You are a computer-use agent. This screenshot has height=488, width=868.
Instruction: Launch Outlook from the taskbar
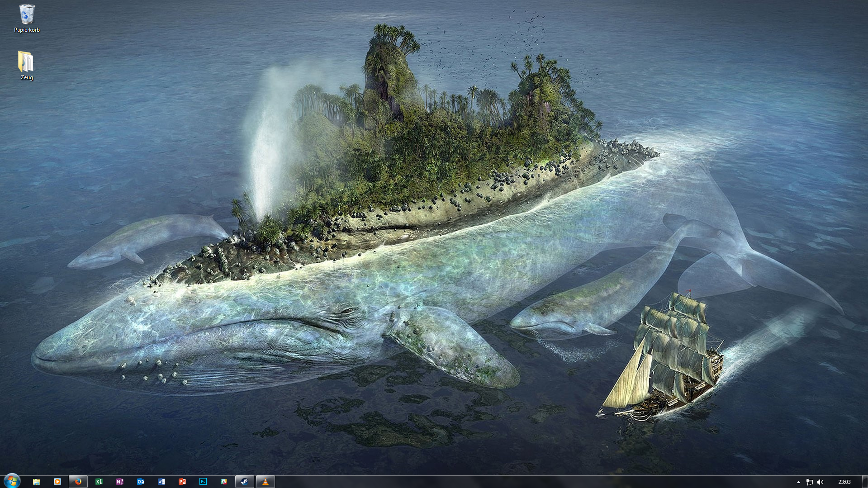pyautogui.click(x=141, y=482)
